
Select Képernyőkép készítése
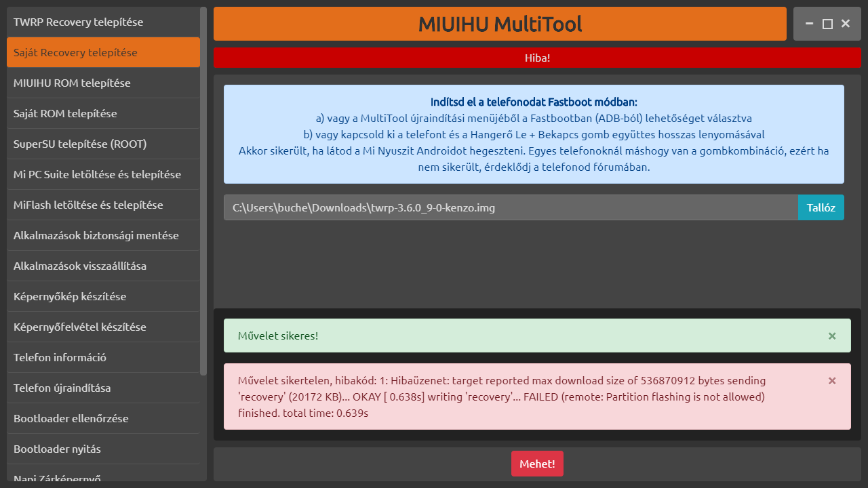(103, 296)
